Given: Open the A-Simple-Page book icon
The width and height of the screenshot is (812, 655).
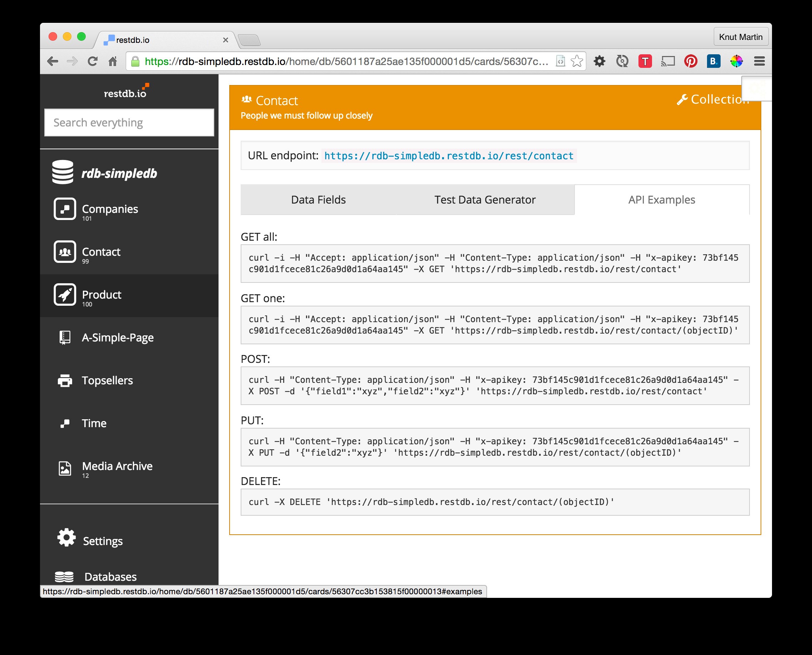Looking at the screenshot, I should click(65, 337).
